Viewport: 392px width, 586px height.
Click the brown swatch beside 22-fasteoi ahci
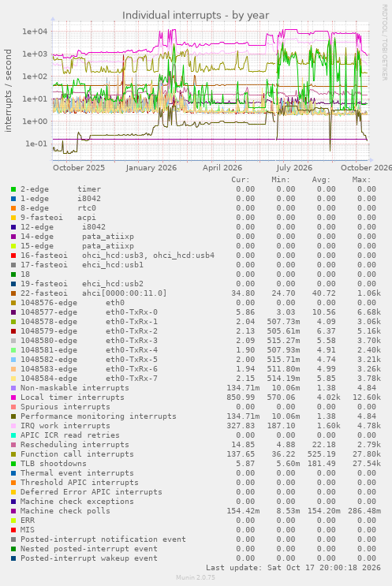13,293
